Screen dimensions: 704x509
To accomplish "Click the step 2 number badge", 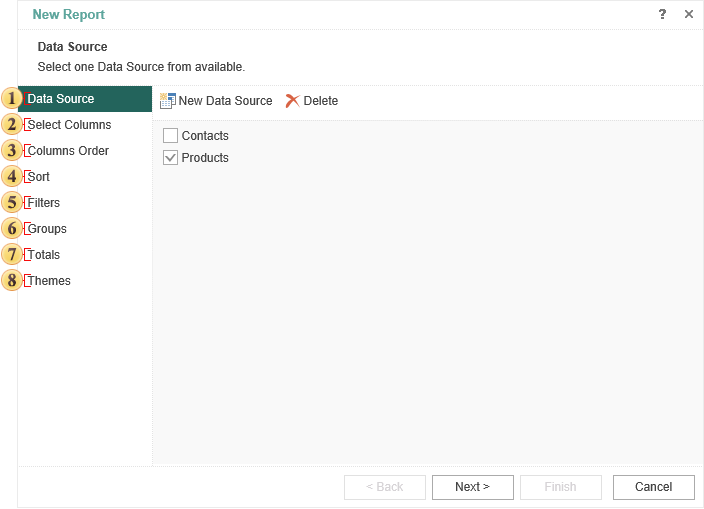I will pos(11,125).
